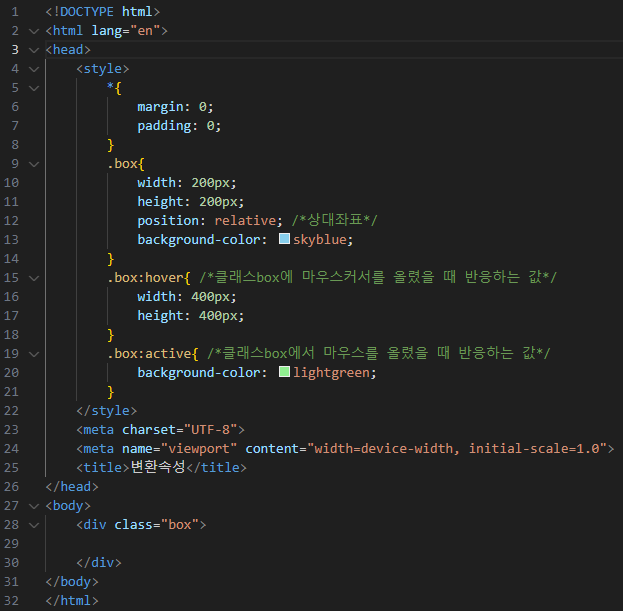Click the closing div tag

point(99,563)
